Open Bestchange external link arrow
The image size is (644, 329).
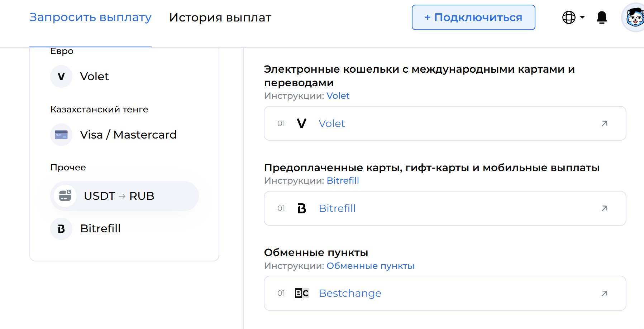click(605, 293)
